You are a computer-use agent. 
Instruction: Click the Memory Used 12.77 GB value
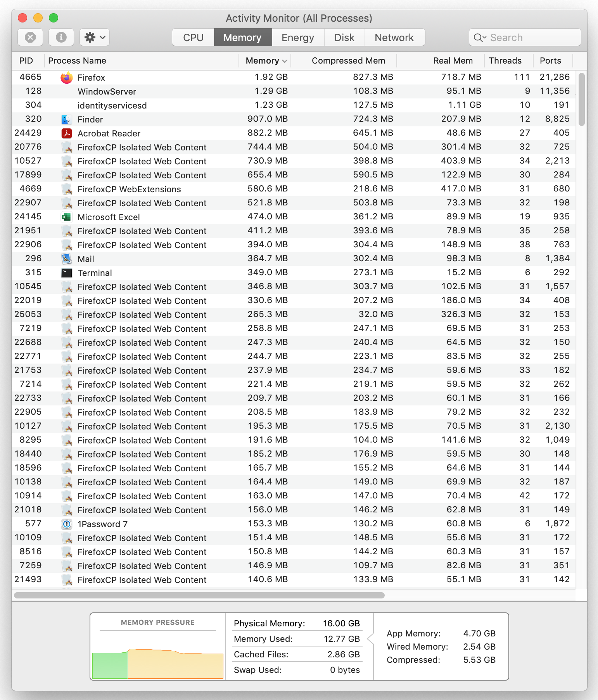342,639
